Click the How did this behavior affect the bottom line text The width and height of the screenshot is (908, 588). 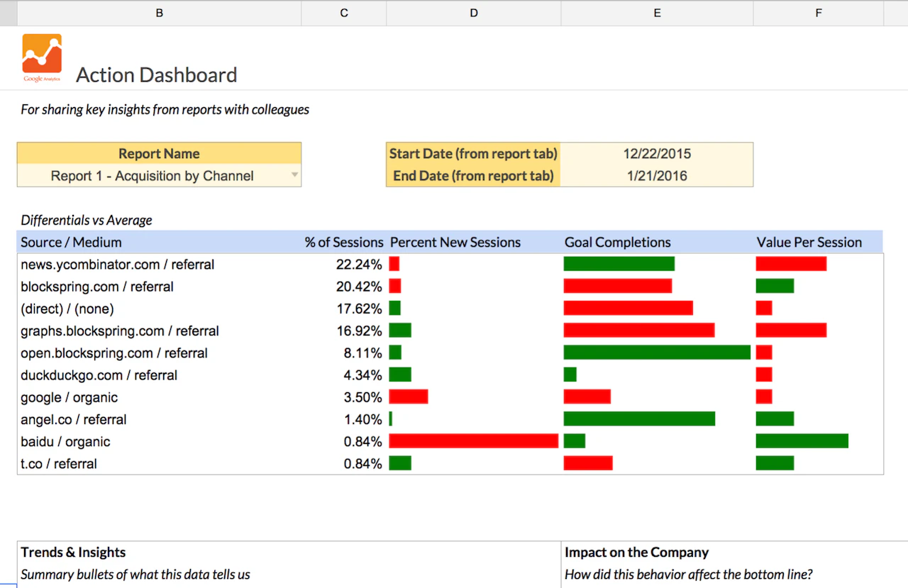(688, 575)
